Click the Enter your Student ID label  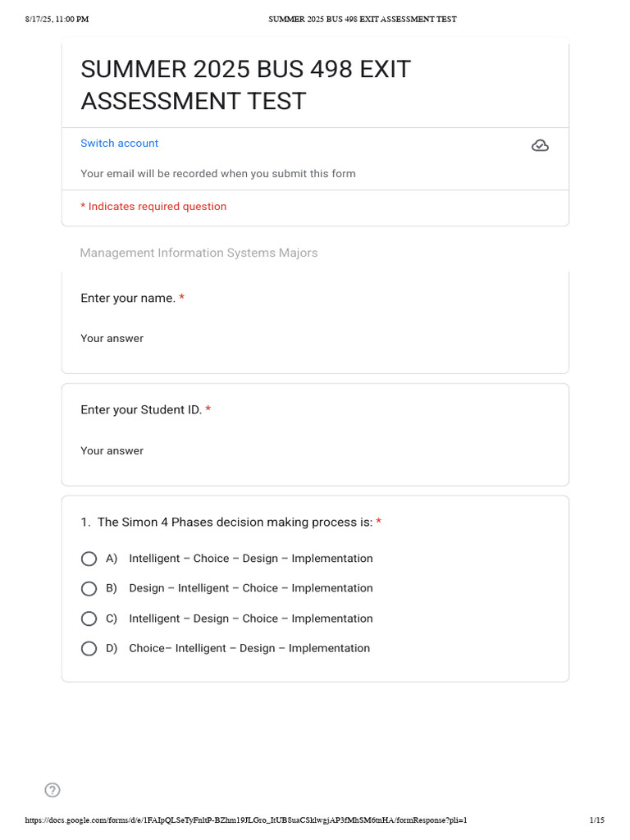(x=141, y=410)
